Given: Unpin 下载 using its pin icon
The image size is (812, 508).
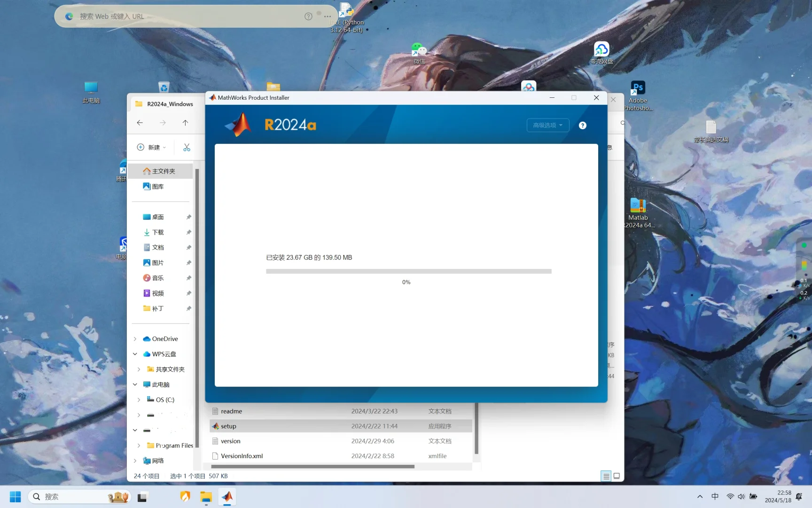Looking at the screenshot, I should (x=188, y=232).
